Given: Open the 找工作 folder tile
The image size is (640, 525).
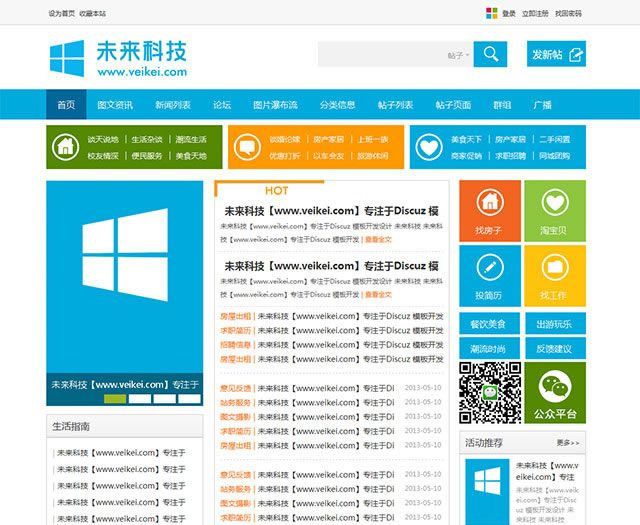Looking at the screenshot, I should pyautogui.click(x=555, y=276).
